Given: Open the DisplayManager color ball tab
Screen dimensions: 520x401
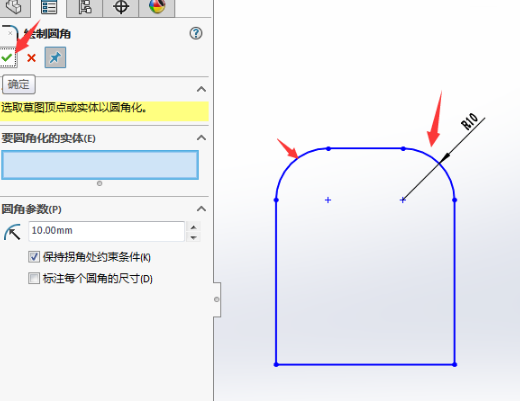Looking at the screenshot, I should click(x=157, y=7).
